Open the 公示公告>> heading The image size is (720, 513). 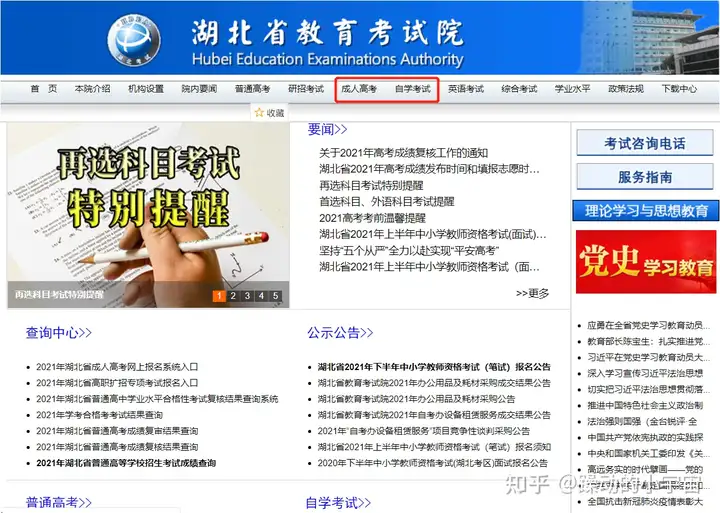pos(340,333)
